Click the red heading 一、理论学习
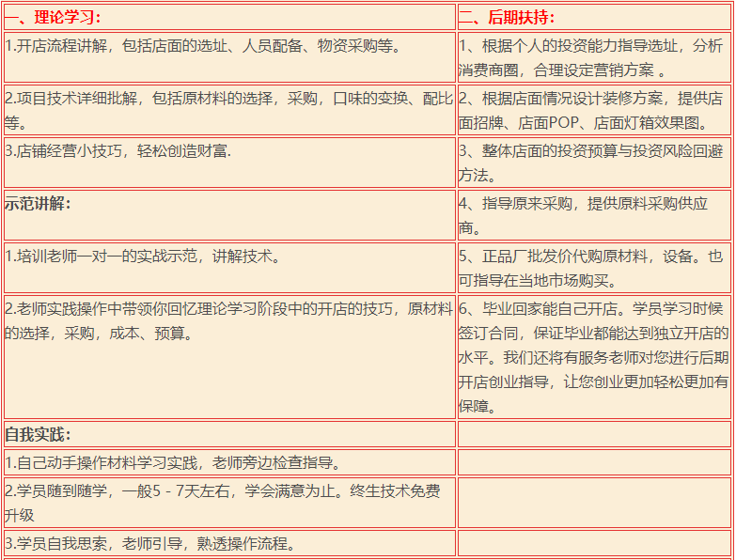Viewport: 736px width, 560px height. tap(53, 17)
